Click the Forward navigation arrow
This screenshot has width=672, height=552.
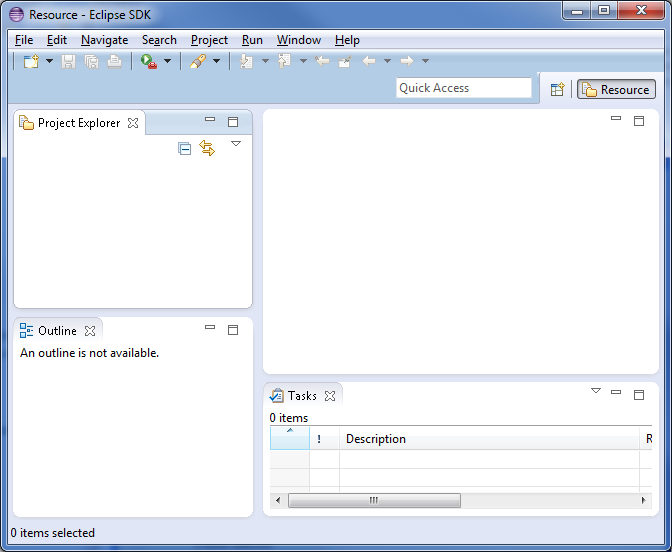click(x=407, y=61)
